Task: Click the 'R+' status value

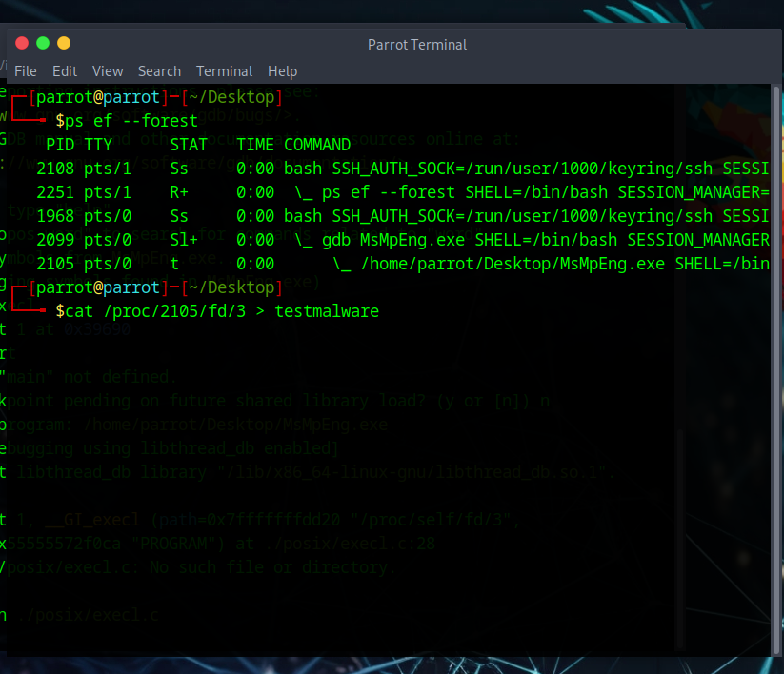Action: tap(179, 192)
